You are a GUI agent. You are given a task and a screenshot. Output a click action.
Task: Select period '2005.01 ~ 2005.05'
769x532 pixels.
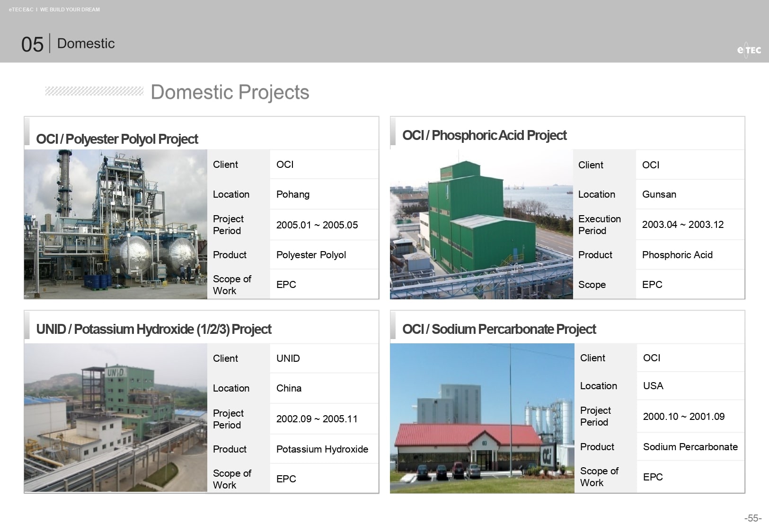point(317,225)
